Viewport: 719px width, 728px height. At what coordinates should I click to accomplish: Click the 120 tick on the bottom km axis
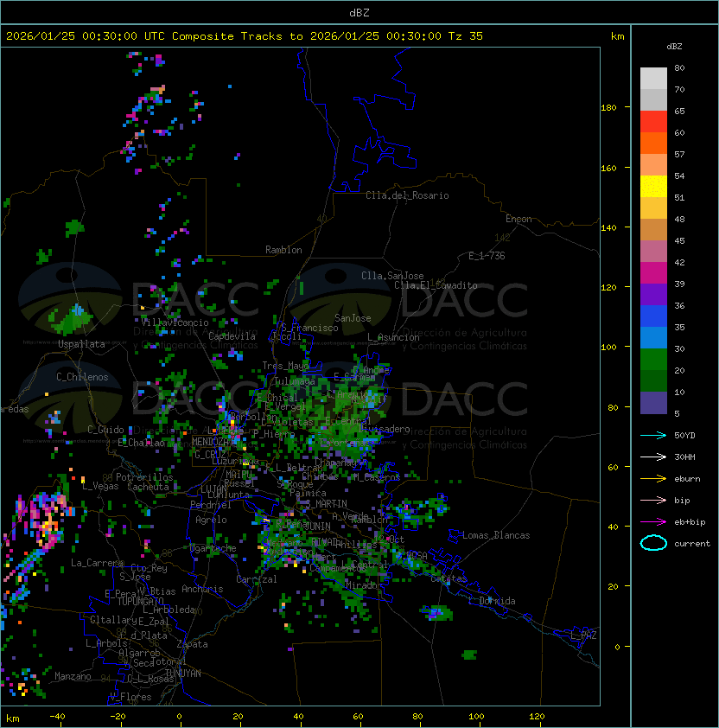(537, 717)
